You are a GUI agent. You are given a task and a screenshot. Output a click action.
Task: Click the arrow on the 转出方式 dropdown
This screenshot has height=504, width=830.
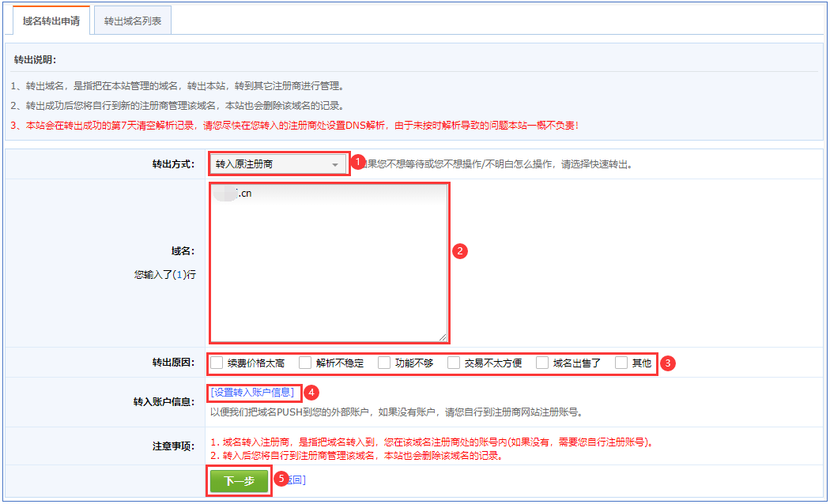[x=335, y=165]
